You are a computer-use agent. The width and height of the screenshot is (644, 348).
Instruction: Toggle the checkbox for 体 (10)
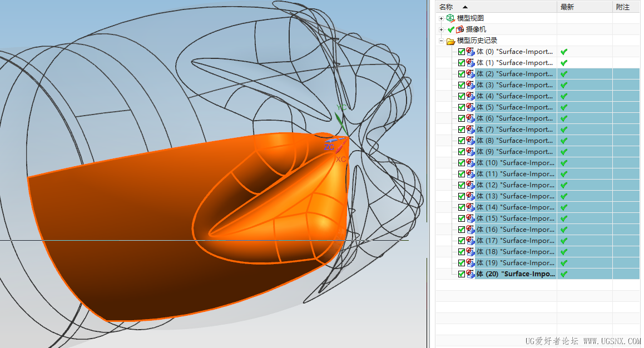coord(462,163)
